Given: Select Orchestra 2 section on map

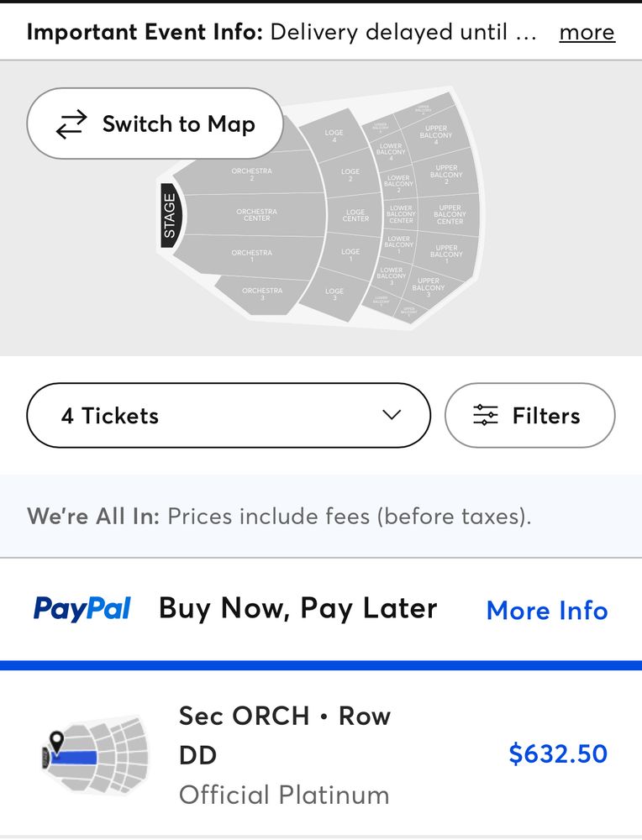Looking at the screenshot, I should tap(251, 174).
